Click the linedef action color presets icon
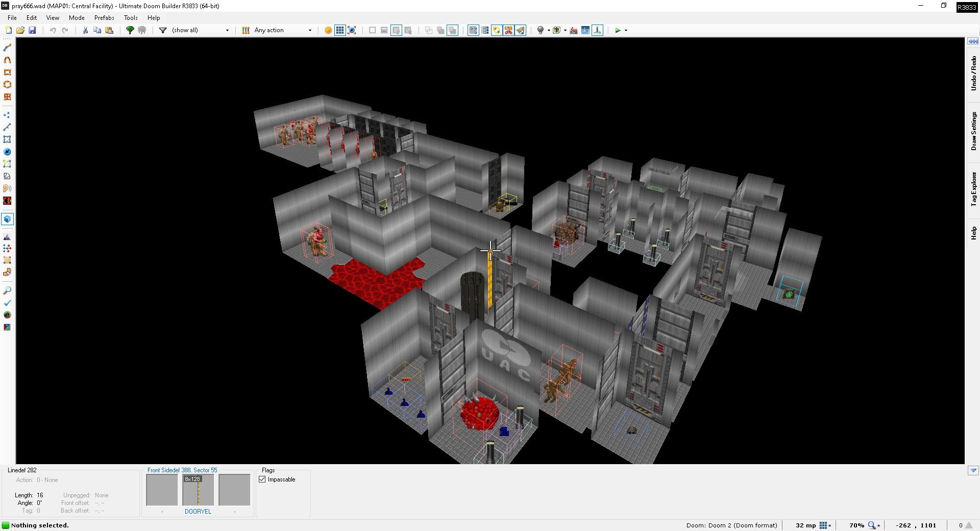This screenshot has width=980, height=531. [x=246, y=30]
